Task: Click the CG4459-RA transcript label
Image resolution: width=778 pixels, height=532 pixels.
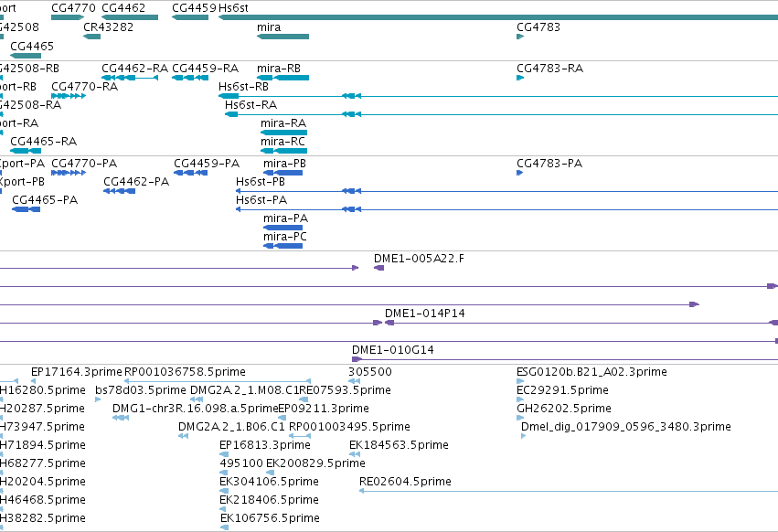Action: [206, 69]
